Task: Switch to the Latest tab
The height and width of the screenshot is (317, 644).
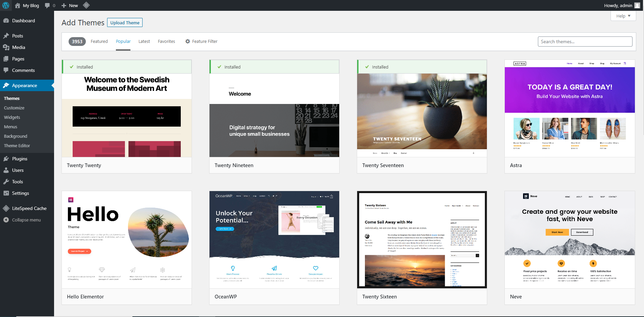Action: tap(144, 42)
